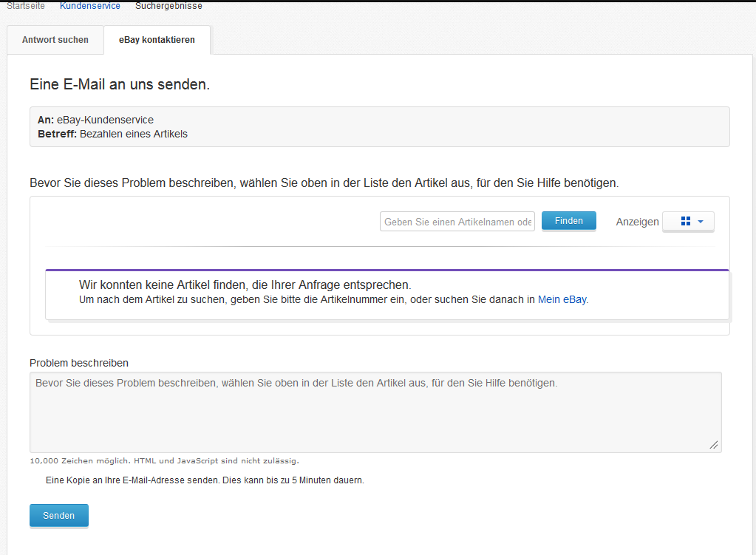Click into the Artikelnamen search field

(x=457, y=222)
